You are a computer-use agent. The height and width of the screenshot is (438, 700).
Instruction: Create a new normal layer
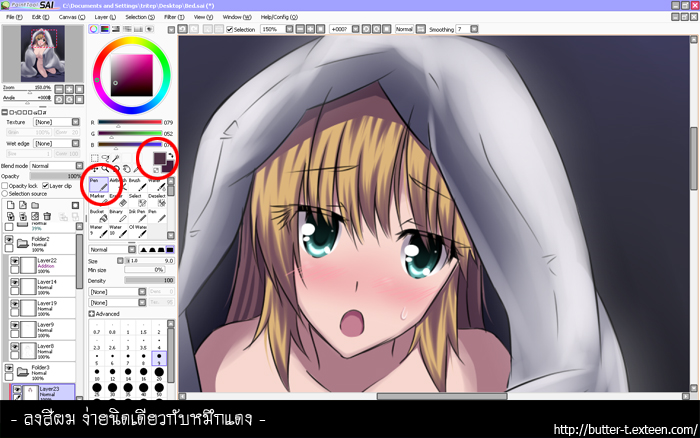(x=11, y=205)
